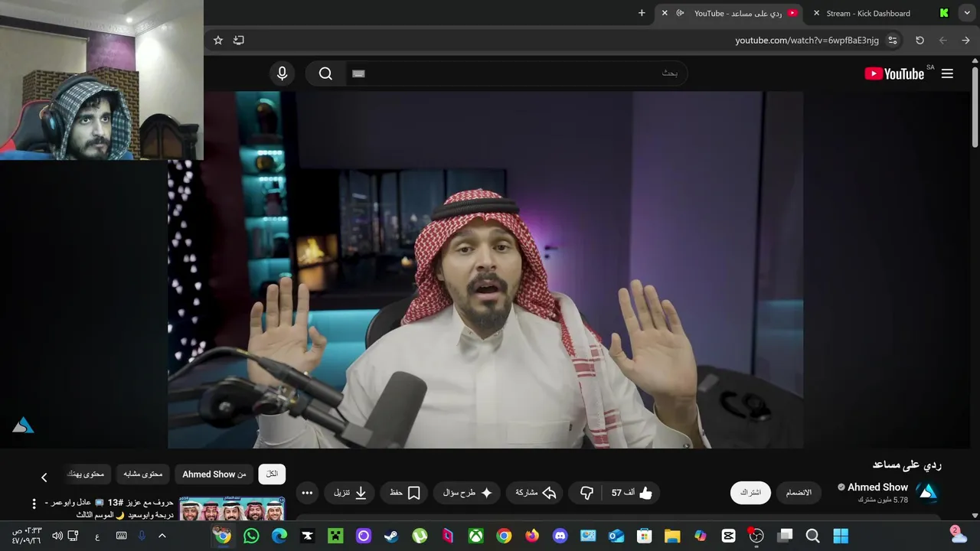980x551 pixels.
Task: Bookmark this page with star icon
Action: coord(218,40)
